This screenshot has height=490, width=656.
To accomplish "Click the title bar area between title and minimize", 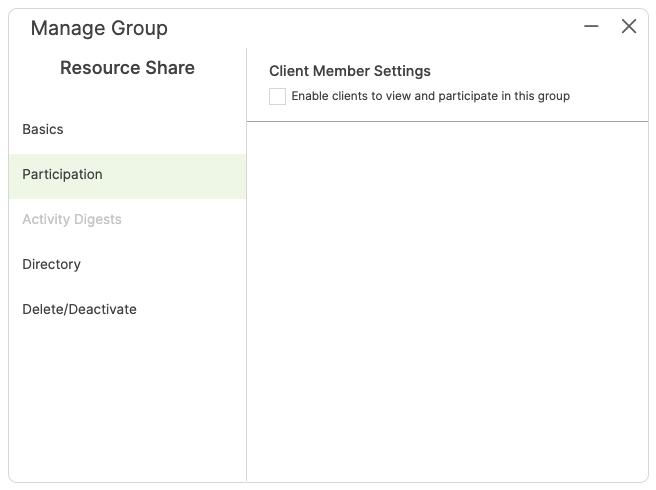I will click(x=380, y=28).
